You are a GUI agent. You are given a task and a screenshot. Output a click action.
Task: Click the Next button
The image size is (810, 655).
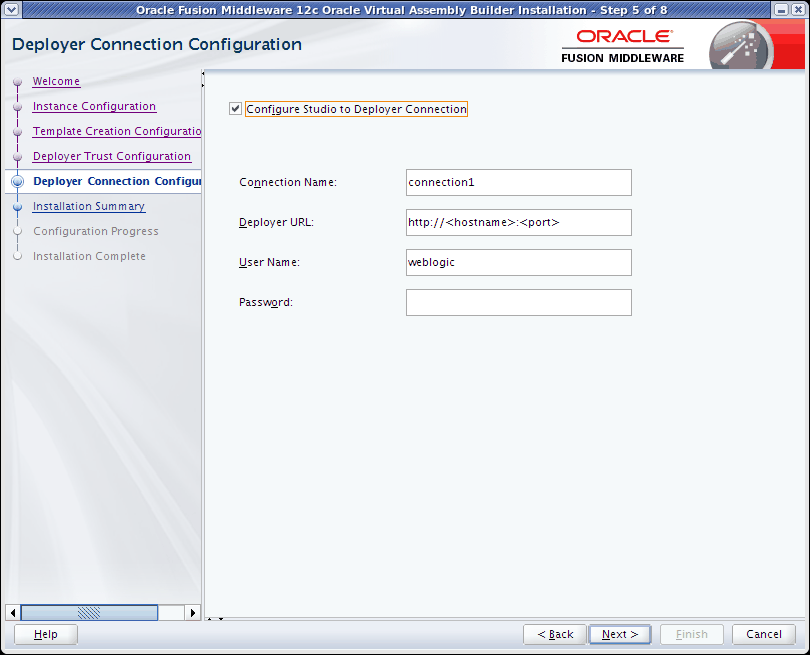[x=620, y=634]
